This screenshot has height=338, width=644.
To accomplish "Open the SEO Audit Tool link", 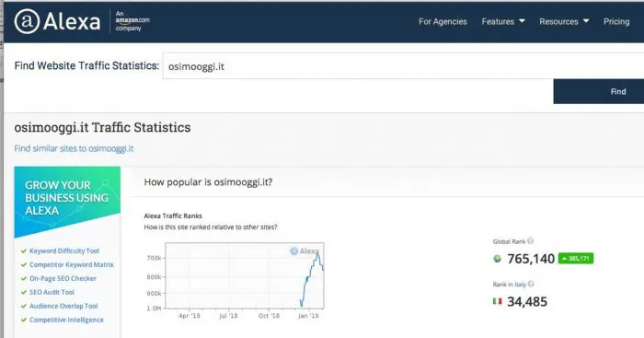I will click(52, 292).
